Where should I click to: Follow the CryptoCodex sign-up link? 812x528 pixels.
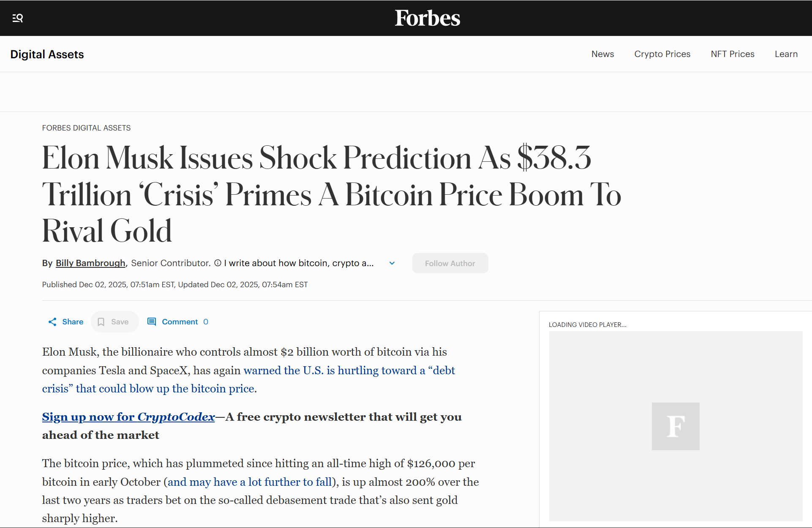click(128, 417)
